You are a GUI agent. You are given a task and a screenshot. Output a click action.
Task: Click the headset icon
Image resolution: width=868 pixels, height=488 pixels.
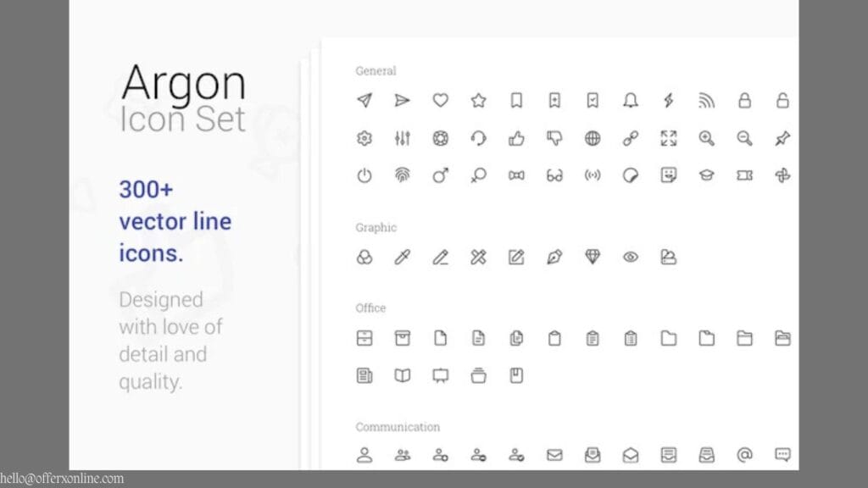click(478, 138)
